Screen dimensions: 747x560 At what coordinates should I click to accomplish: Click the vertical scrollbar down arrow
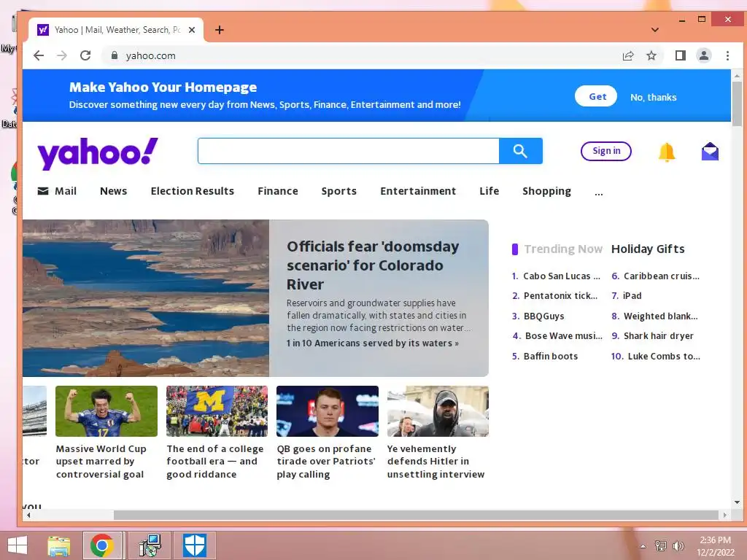pos(737,502)
